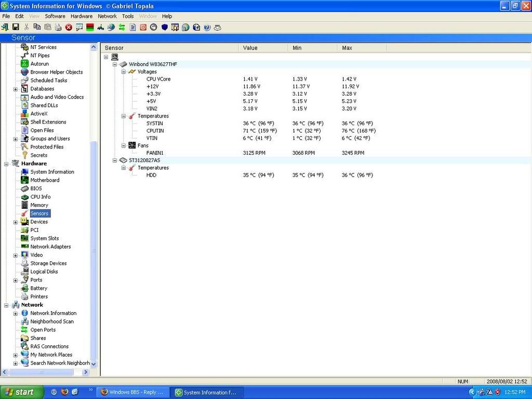
Task: Click the voltage zigzag icon beside Voltages
Action: [132, 72]
